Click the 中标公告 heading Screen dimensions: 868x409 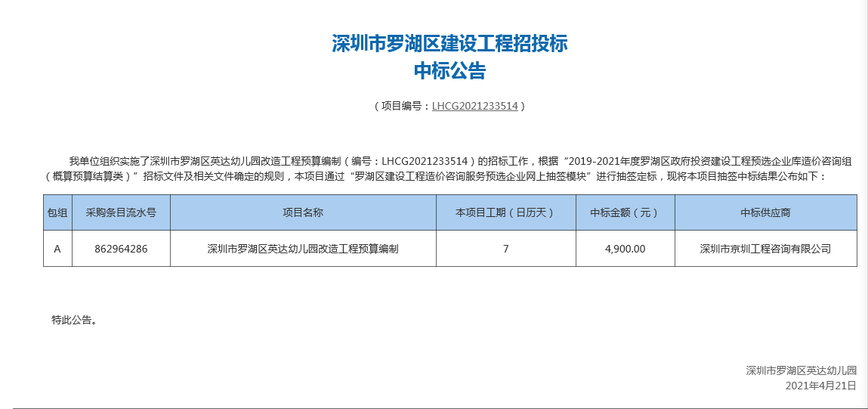click(x=449, y=71)
